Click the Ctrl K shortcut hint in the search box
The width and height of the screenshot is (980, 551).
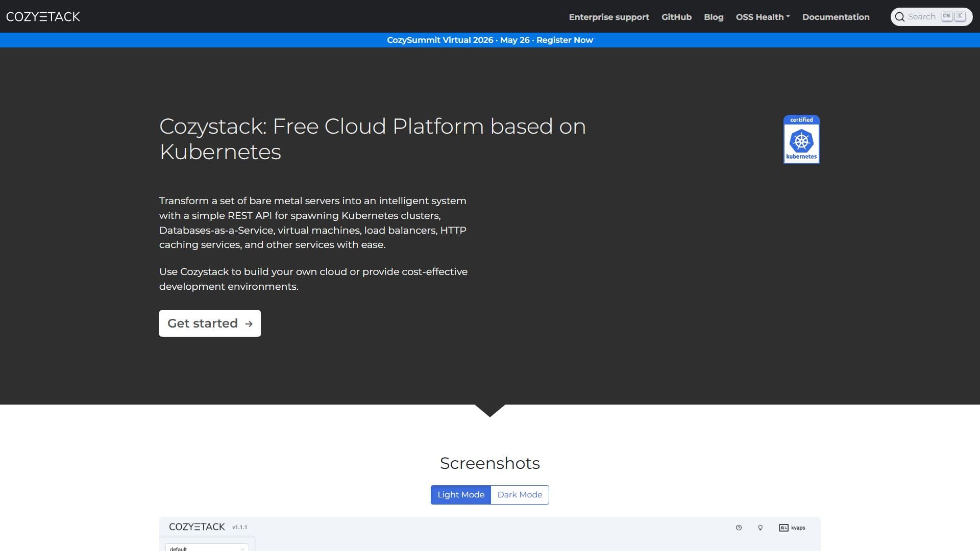click(x=953, y=16)
